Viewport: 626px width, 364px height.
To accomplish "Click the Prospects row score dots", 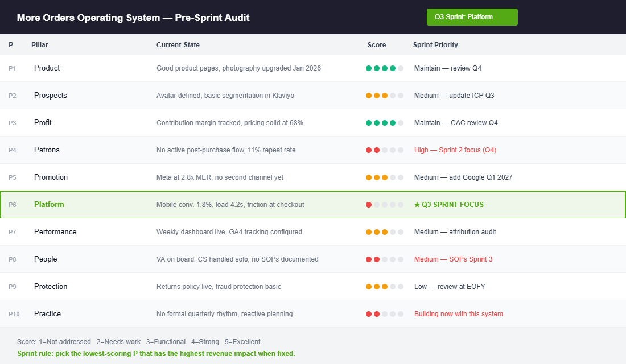I will coord(385,96).
